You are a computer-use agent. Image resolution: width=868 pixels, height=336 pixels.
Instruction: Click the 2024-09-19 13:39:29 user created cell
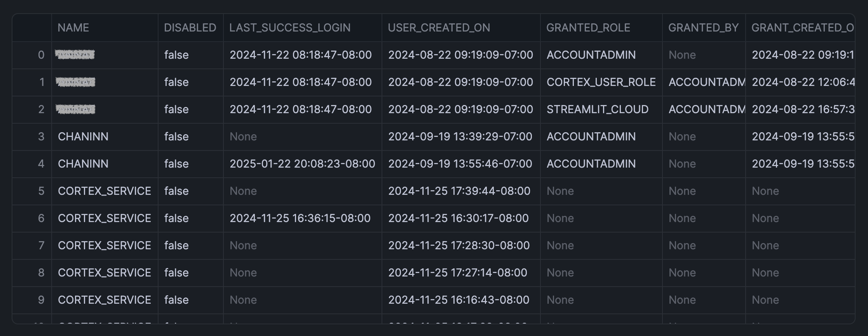pos(460,136)
